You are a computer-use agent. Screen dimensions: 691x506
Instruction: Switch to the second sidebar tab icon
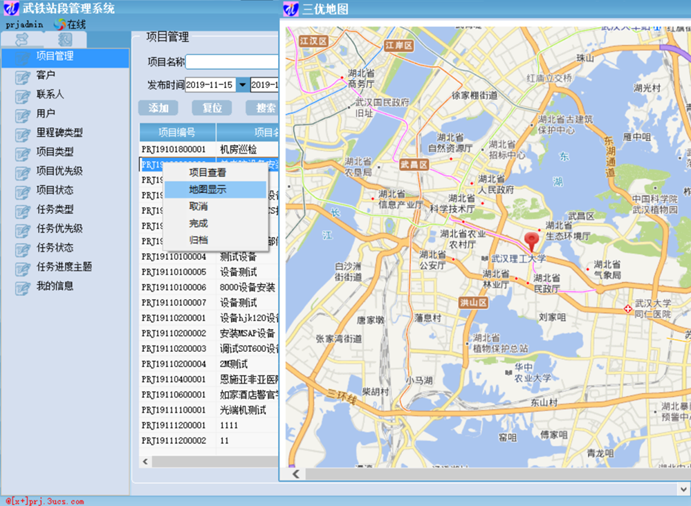click(65, 40)
